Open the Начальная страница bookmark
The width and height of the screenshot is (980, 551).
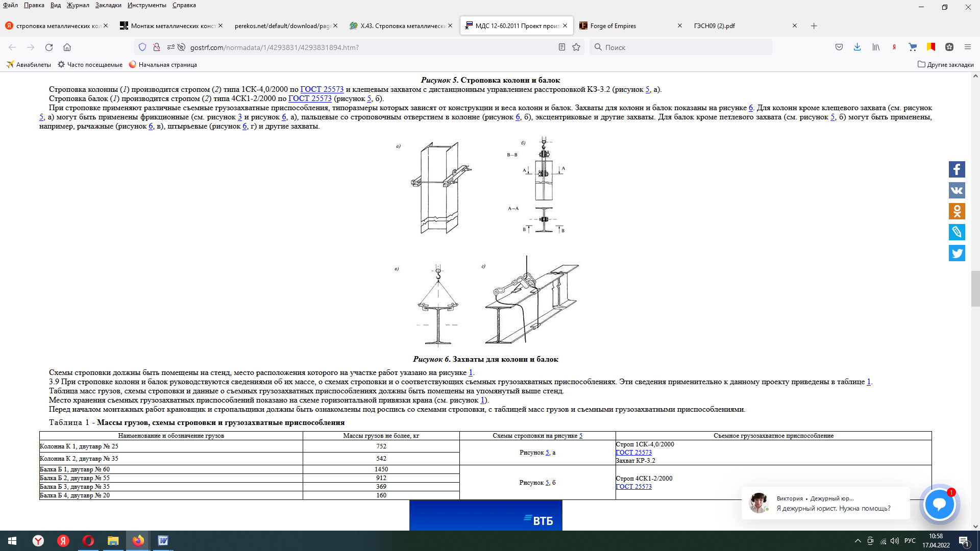pos(163,65)
